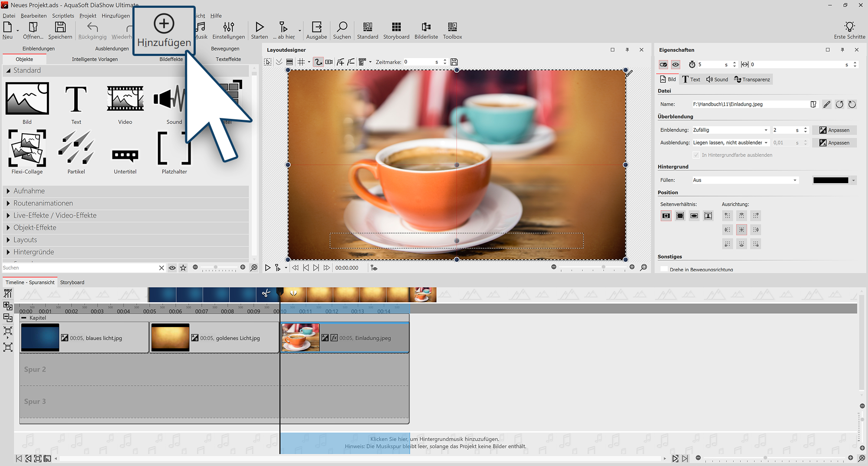Open the Füllen dropdown
Screen dimensions: 868x466
pos(745,180)
